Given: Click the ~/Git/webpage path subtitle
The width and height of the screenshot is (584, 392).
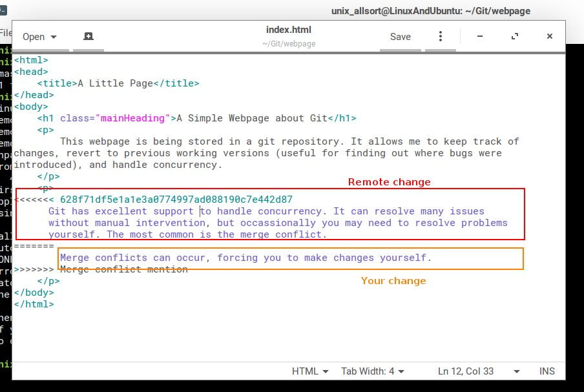Looking at the screenshot, I should click(x=288, y=43).
